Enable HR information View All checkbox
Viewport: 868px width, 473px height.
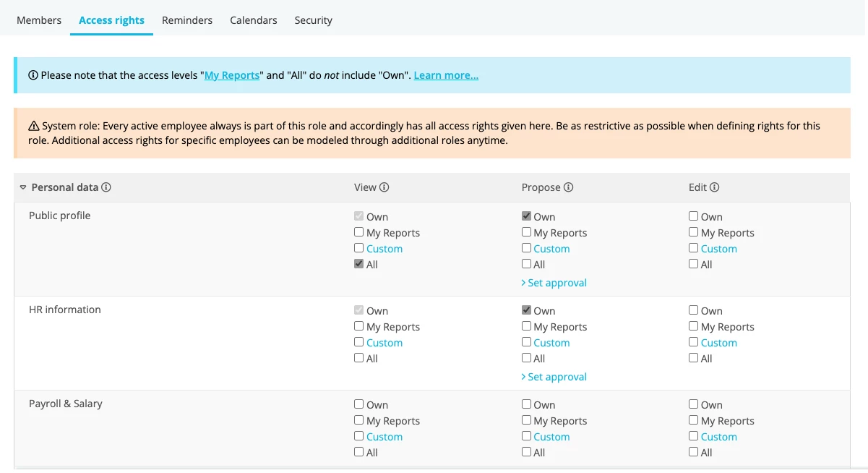[359, 358]
